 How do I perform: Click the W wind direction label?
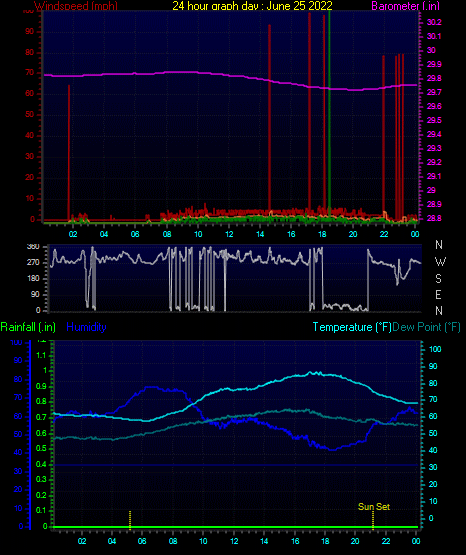tap(440, 262)
